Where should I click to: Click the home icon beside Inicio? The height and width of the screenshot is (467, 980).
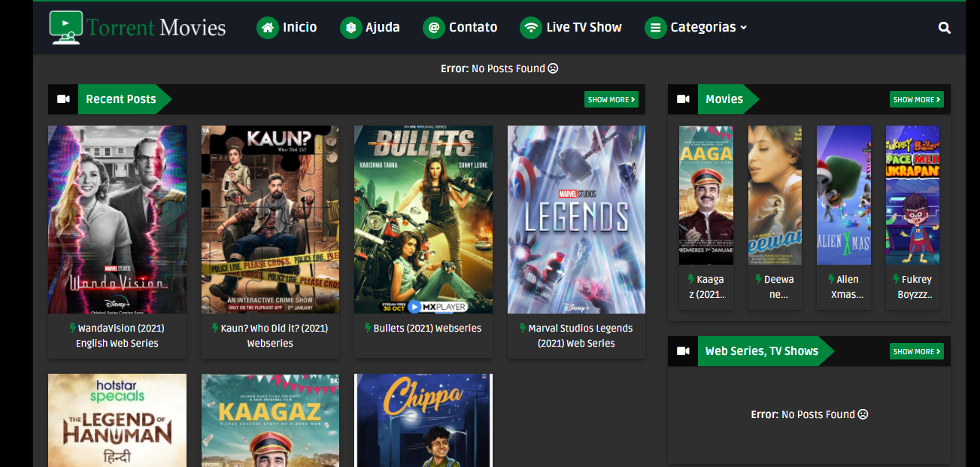(268, 28)
